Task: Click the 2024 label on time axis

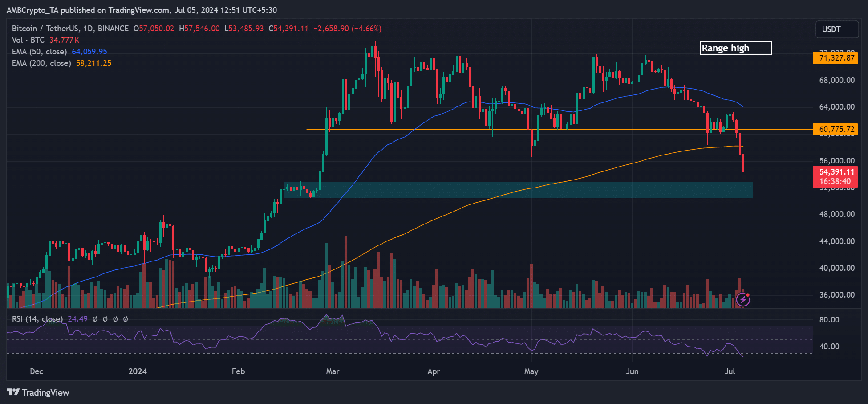Action: (138, 371)
